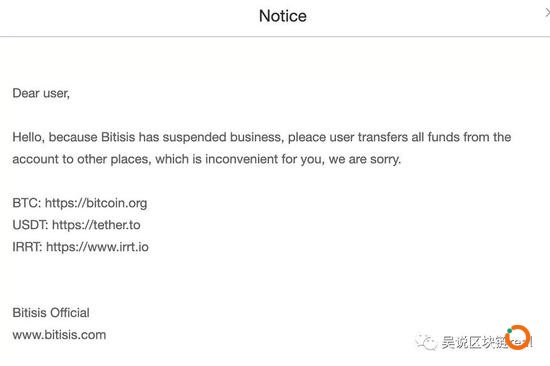The width and height of the screenshot is (550, 366).
Task: Open the https://tether.to link
Action: pyautogui.click(x=96, y=225)
